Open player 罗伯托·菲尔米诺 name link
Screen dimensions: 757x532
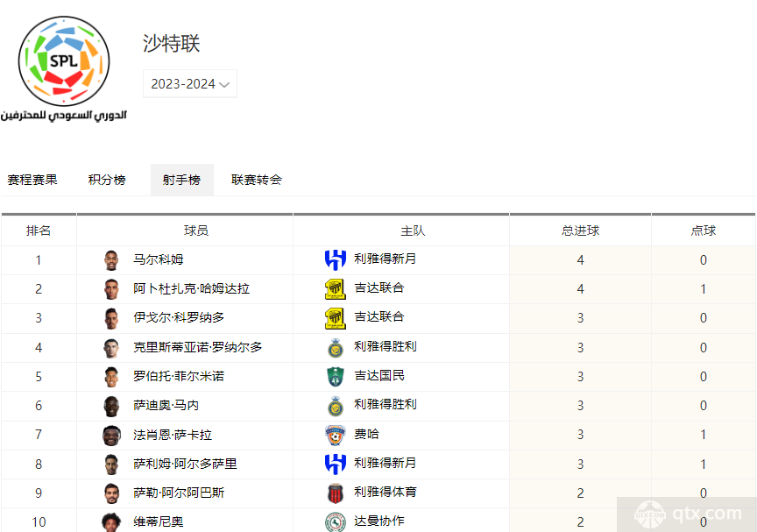179,376
